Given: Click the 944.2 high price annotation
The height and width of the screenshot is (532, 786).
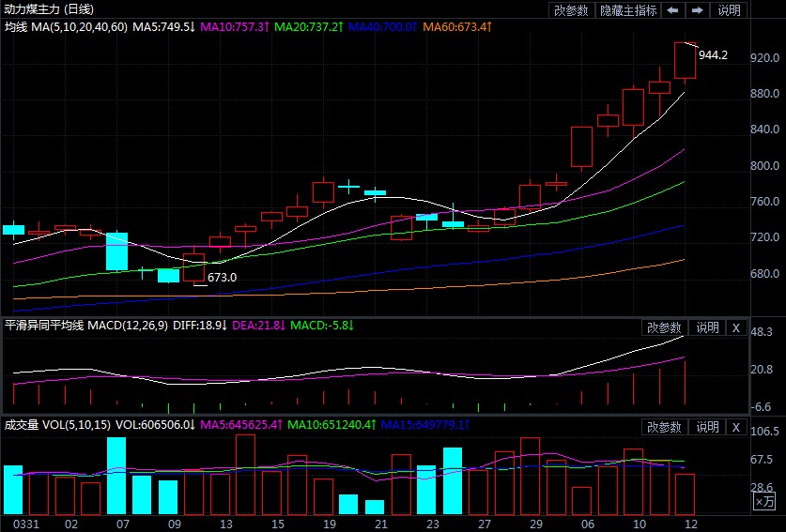Looking at the screenshot, I should point(713,55).
